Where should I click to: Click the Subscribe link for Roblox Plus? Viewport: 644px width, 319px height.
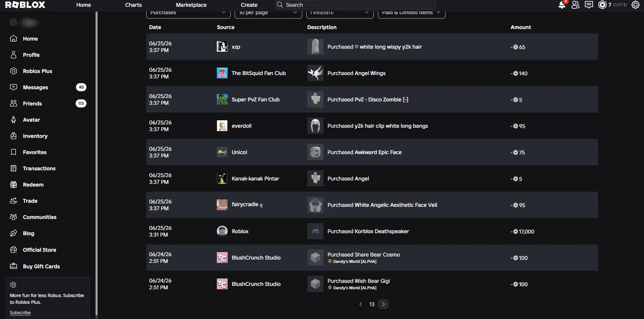pos(20,313)
